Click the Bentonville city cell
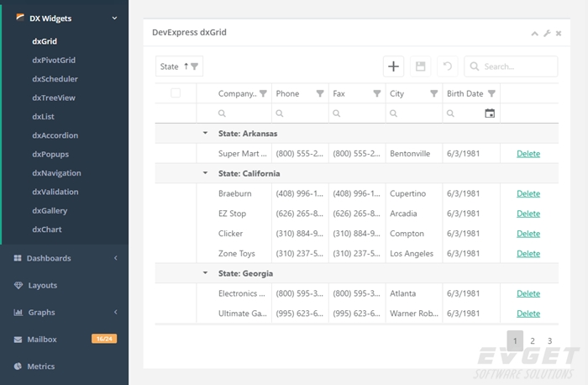 (x=414, y=154)
